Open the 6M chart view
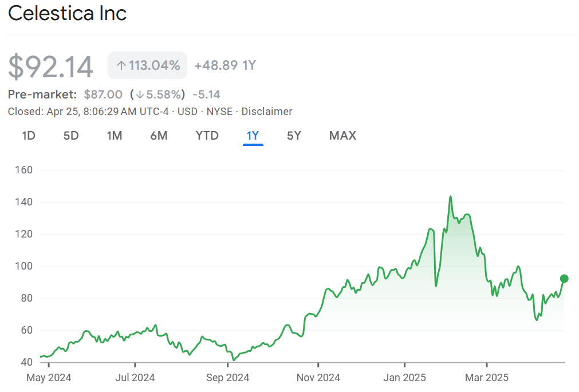The image size is (579, 392). 159,136
